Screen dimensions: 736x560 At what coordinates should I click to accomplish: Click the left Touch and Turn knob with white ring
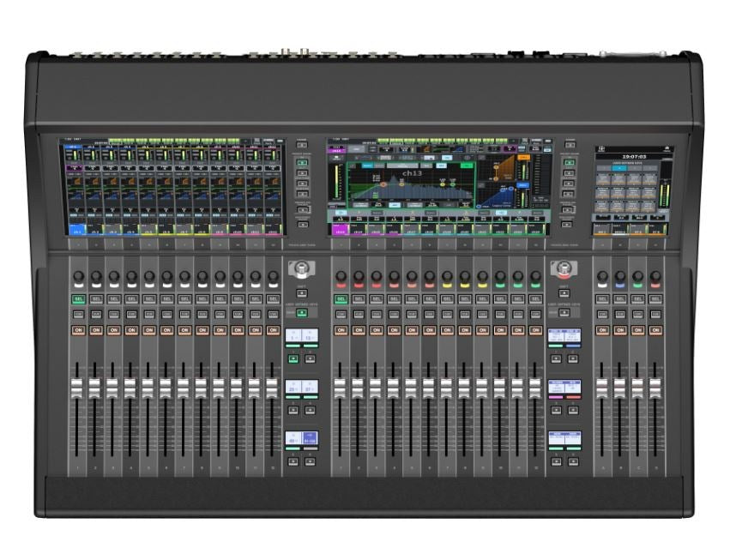301,269
